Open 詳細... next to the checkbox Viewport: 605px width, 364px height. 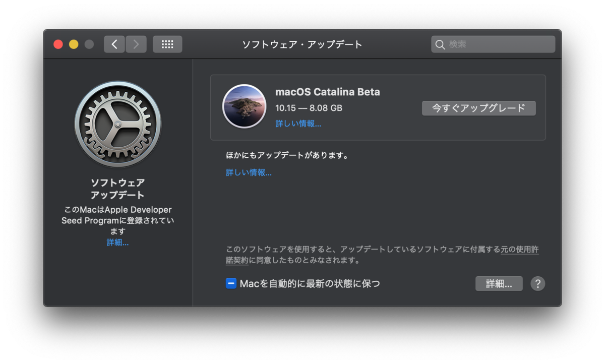tap(499, 283)
